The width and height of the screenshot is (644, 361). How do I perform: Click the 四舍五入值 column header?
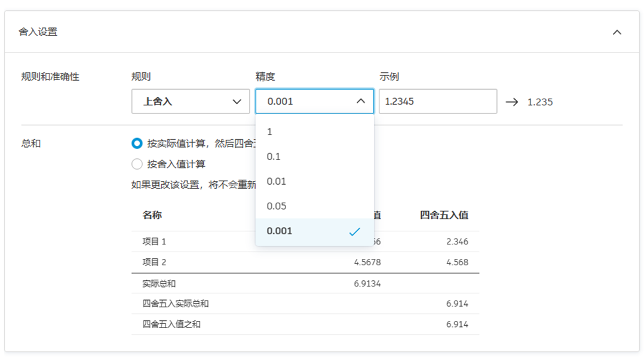443,215
